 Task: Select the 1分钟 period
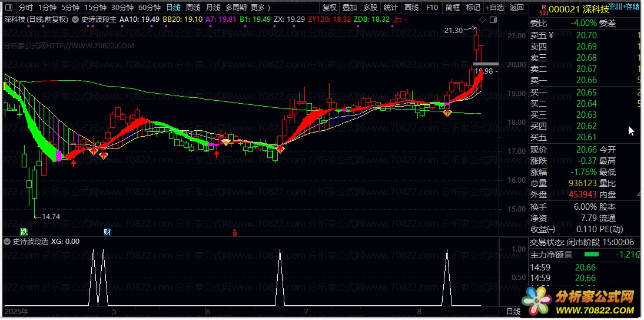tap(47, 7)
